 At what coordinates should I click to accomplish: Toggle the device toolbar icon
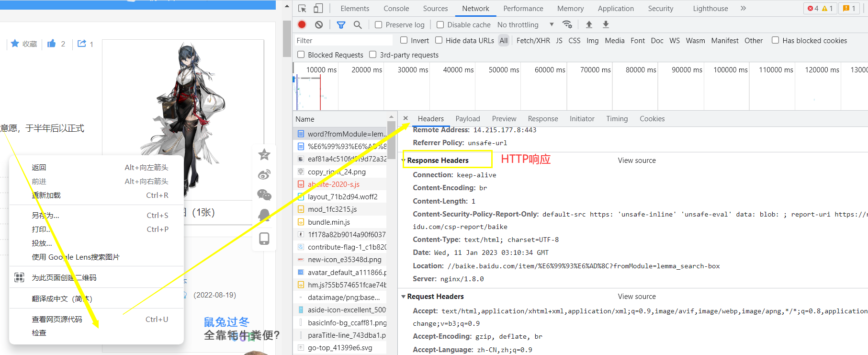pyautogui.click(x=318, y=9)
